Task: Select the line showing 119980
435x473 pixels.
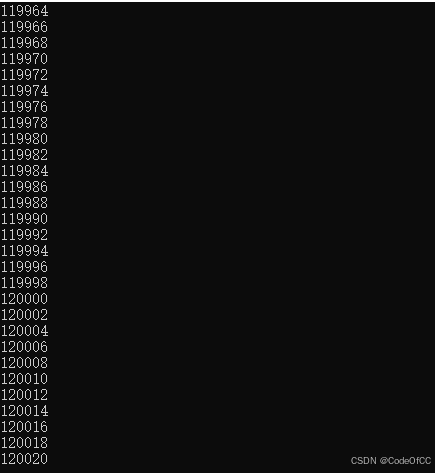Action: [x=25, y=139]
